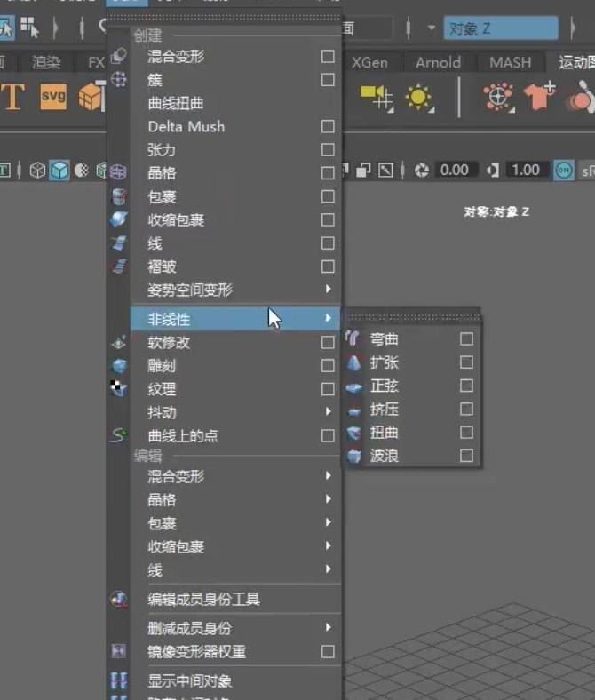Open options box for 弯曲 in submenu
Image resolution: width=595 pixels, height=700 pixels.
click(x=466, y=338)
